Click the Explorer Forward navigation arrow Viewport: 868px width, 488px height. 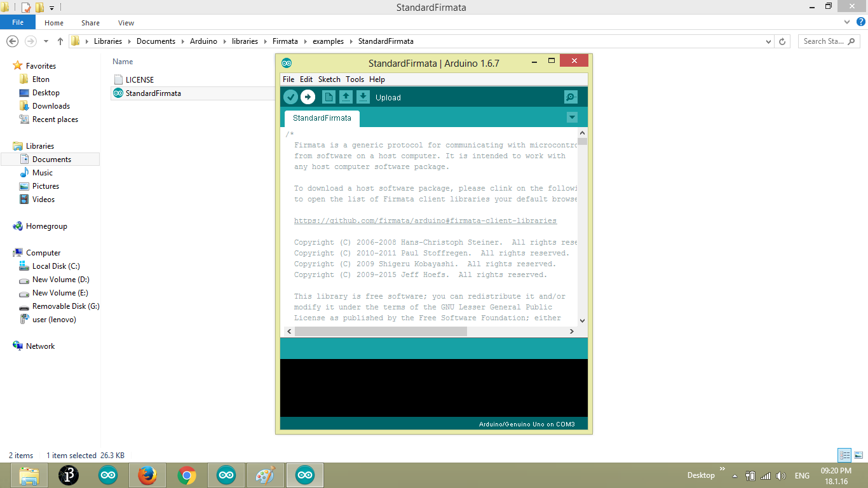(30, 41)
